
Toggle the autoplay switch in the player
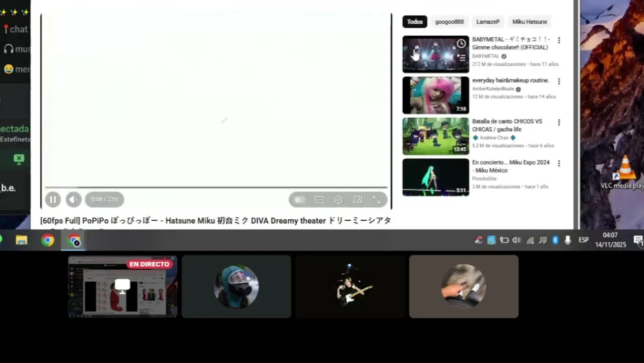(299, 200)
